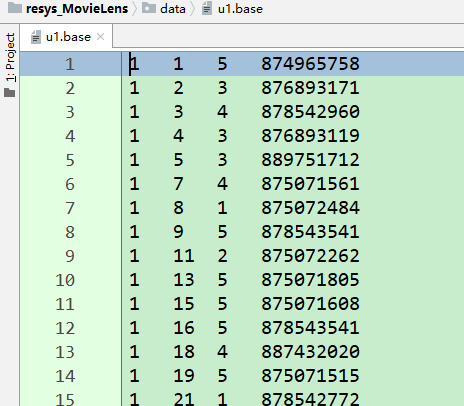Click line number 11 in gutter

pyautogui.click(x=65, y=304)
